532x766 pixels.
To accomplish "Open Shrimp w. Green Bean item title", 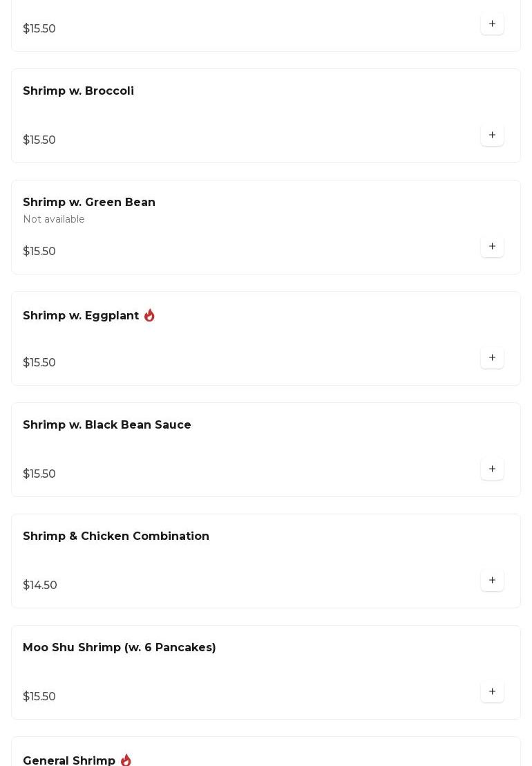I will point(89,203).
